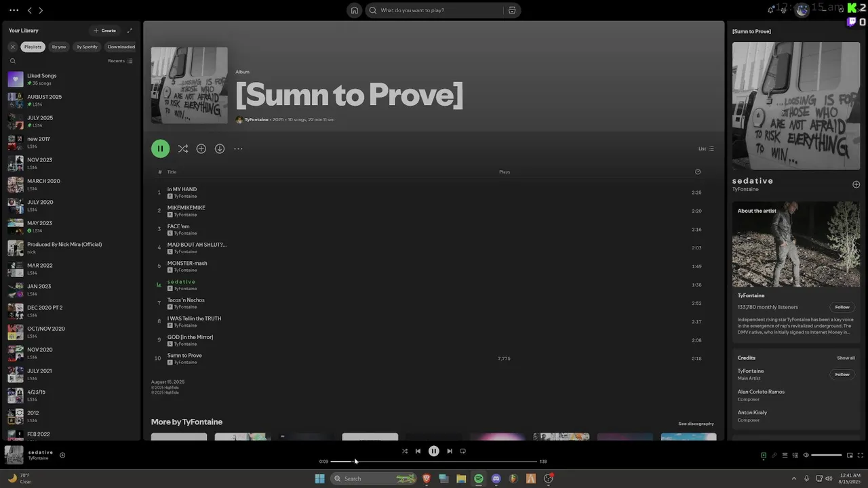The image size is (868, 488).
Task: Skip to the previous track
Action: (x=418, y=451)
